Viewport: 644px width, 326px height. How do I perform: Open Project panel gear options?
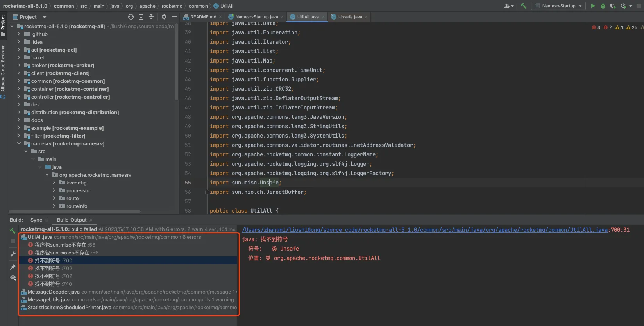coord(164,17)
